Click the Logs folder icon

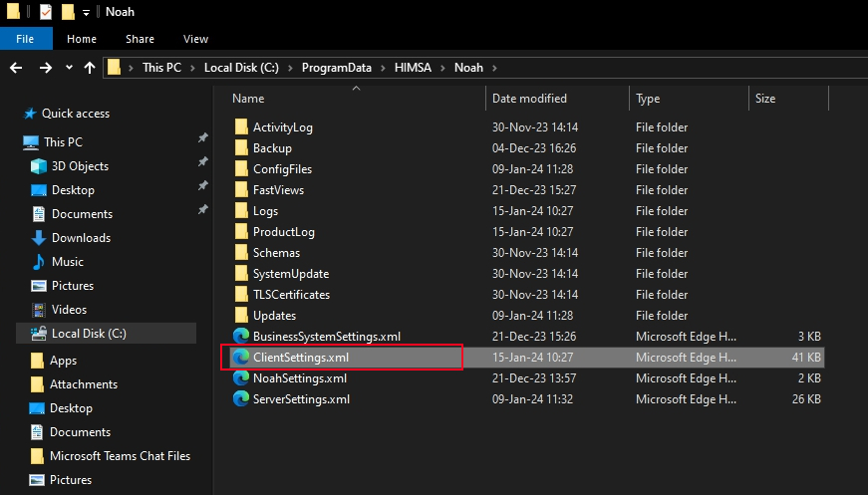pos(241,211)
